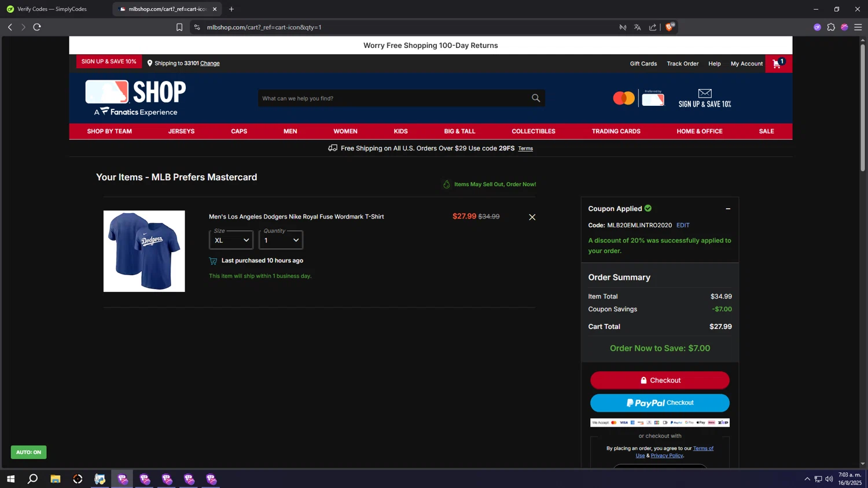Open File Explorer from taskbar
868x488 pixels.
coord(56,479)
